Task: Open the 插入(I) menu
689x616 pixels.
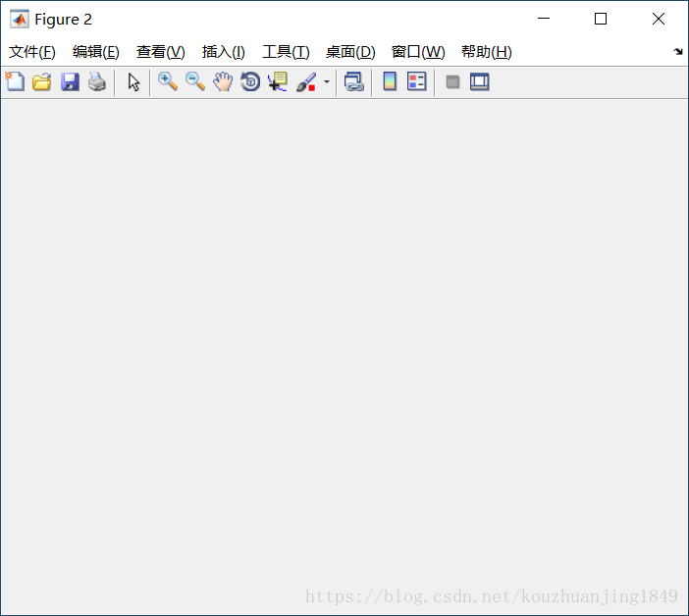Action: (223, 52)
